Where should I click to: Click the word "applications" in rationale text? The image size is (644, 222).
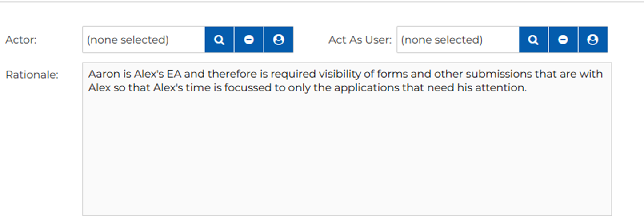(363, 88)
